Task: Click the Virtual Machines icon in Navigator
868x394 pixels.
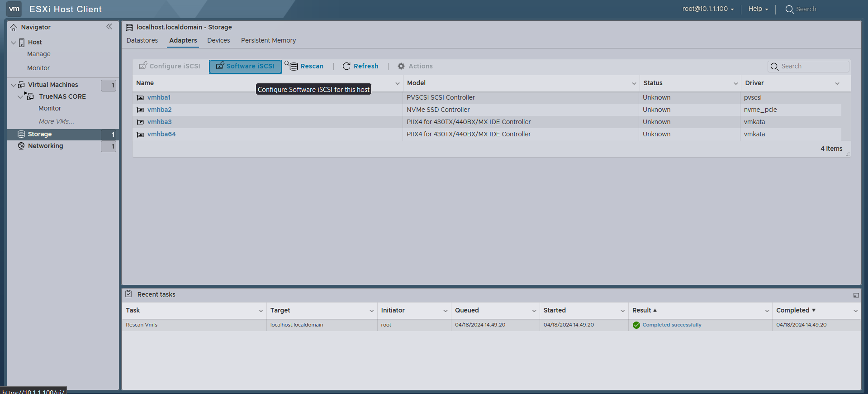Action: 21,85
